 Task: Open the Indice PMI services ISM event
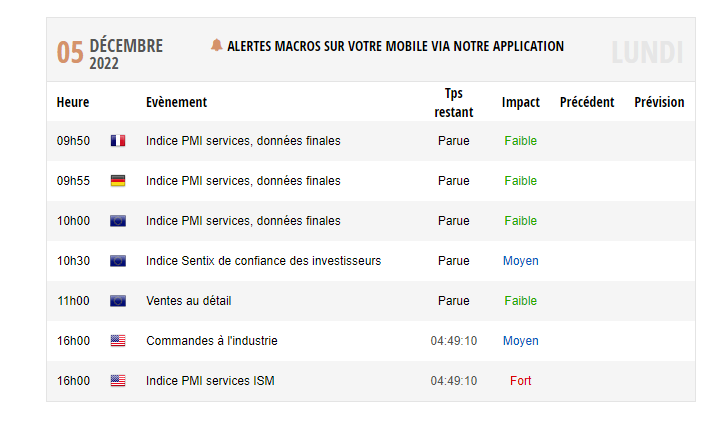(210, 381)
